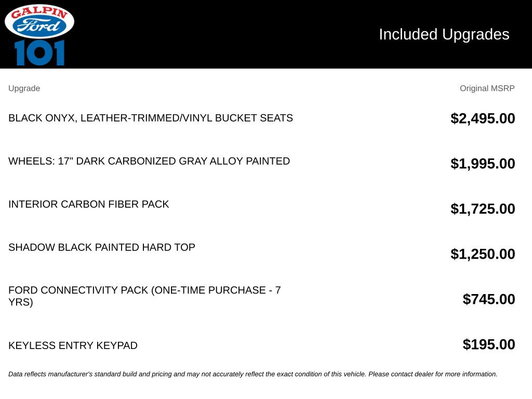
Task: Select the Shadow Black Painted Hard Top upgrade
Action: click(102, 247)
